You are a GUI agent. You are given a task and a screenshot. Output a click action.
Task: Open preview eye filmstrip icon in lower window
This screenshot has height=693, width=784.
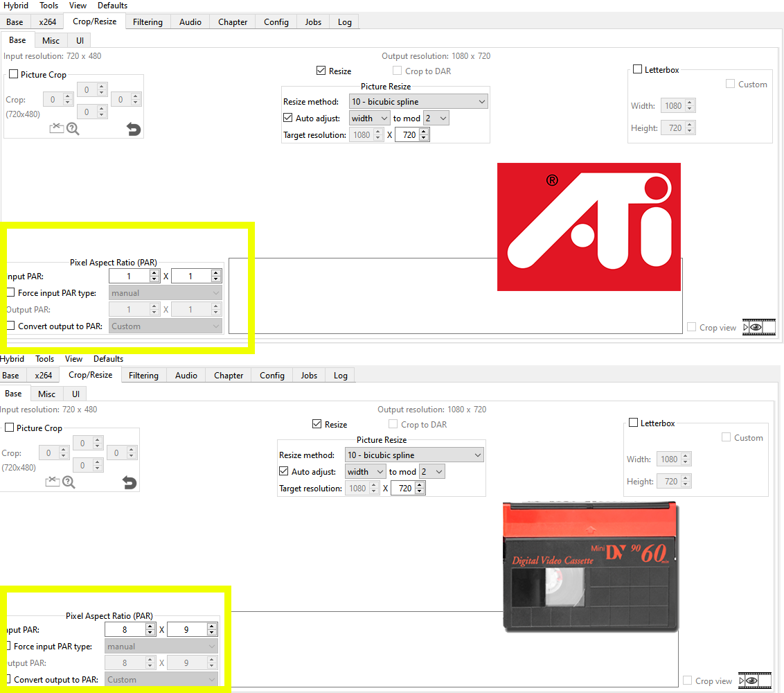coord(755,681)
